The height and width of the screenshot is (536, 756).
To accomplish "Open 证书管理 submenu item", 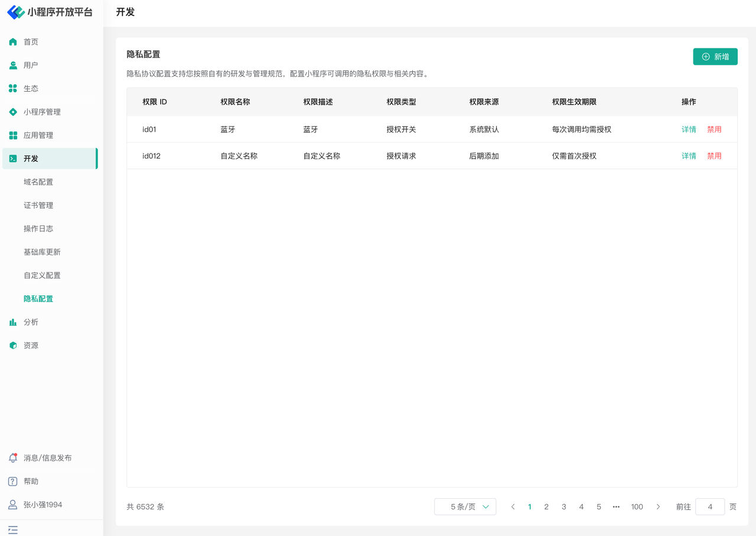I will (x=38, y=206).
